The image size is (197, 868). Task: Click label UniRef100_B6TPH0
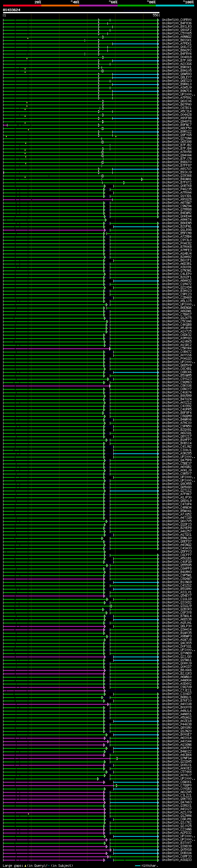point(177,104)
